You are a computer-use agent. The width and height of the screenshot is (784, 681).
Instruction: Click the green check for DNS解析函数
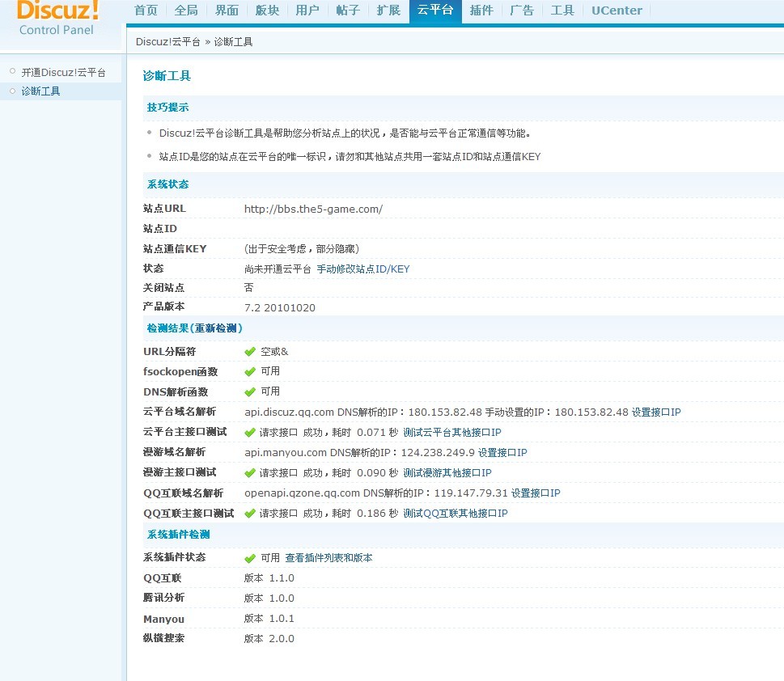click(x=250, y=392)
